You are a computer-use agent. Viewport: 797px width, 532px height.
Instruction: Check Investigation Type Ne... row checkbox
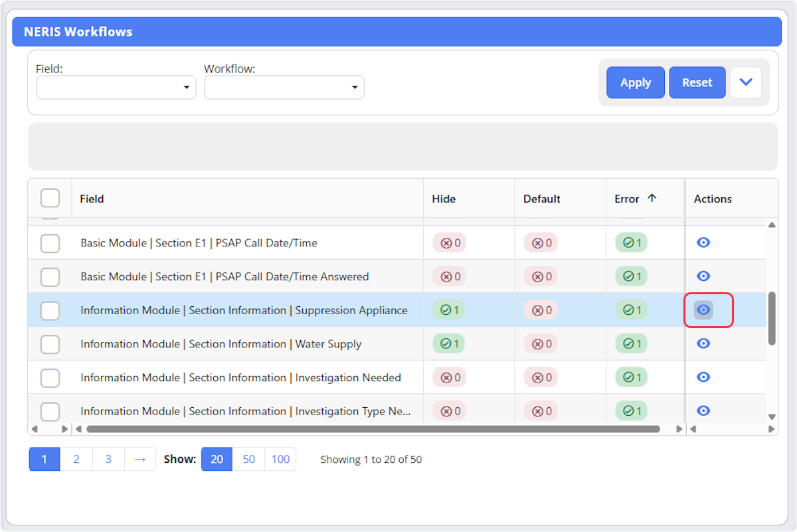50,412
